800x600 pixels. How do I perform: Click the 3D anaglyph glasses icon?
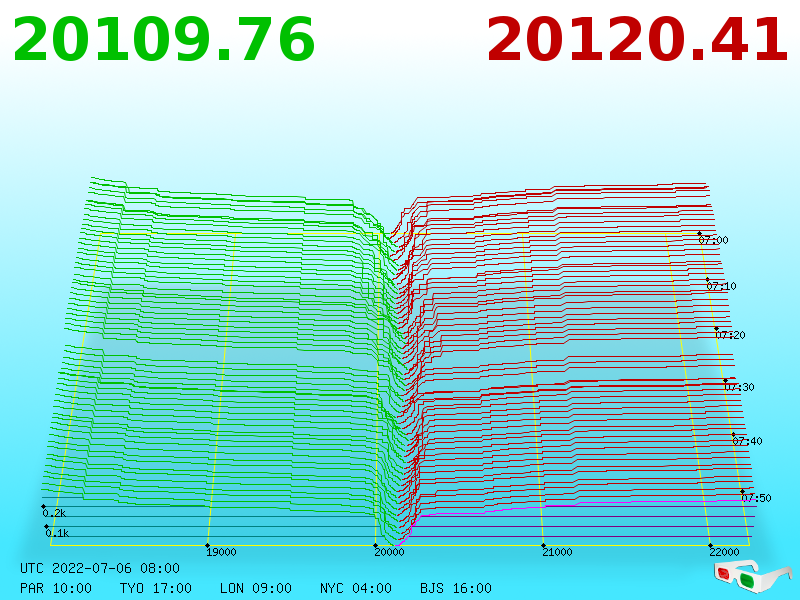(x=752, y=576)
